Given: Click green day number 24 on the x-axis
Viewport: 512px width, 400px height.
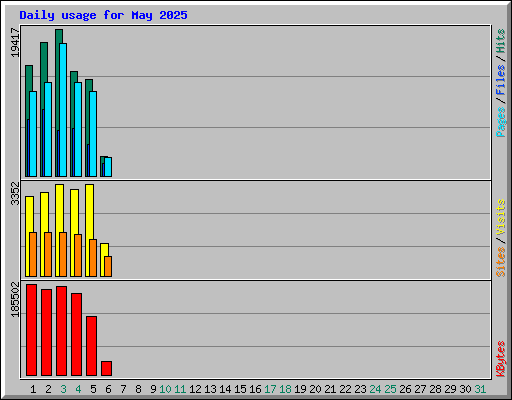Looking at the screenshot, I should [375, 389].
